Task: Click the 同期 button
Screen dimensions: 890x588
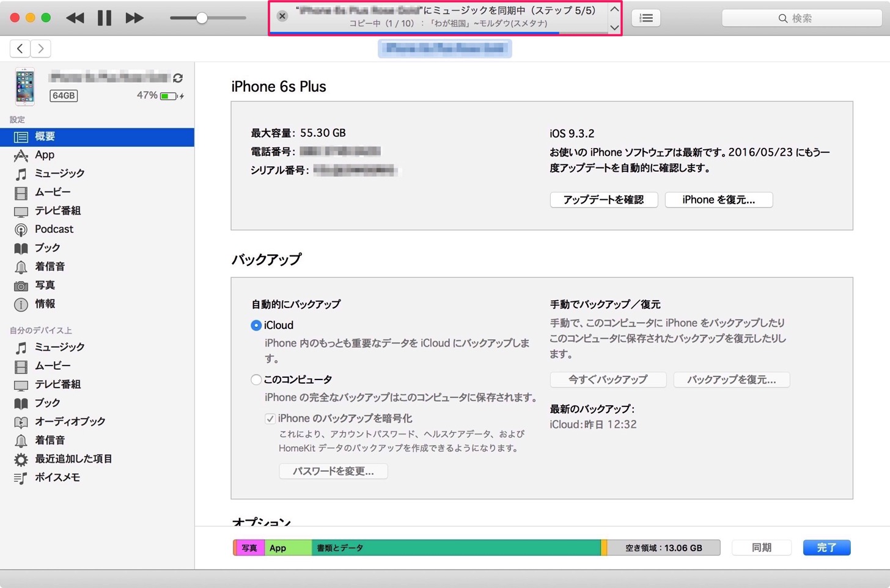Action: pyautogui.click(x=761, y=548)
